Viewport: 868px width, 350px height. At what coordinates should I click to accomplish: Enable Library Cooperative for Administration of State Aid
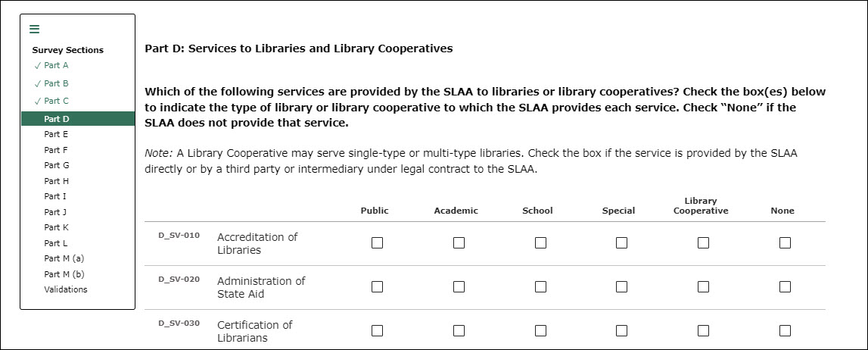tap(703, 287)
